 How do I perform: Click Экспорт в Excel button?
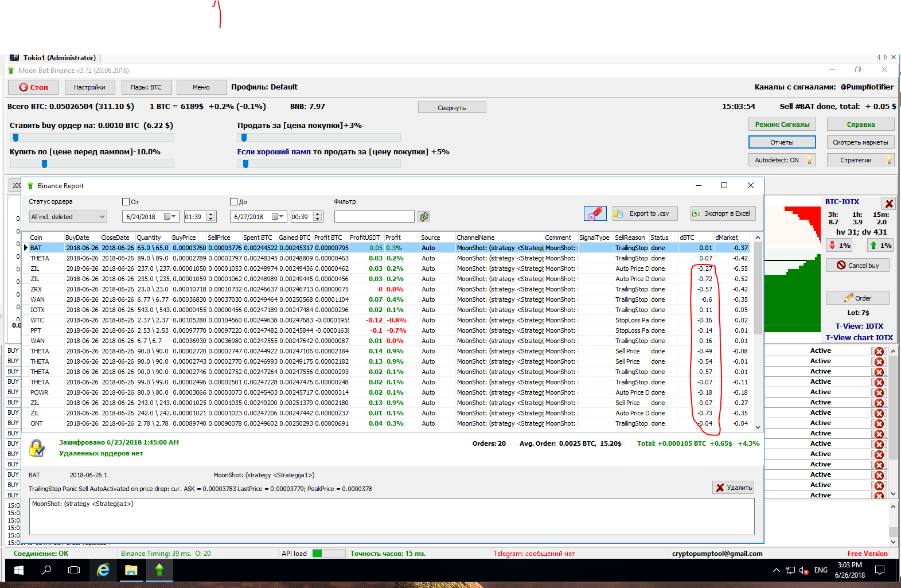click(723, 213)
